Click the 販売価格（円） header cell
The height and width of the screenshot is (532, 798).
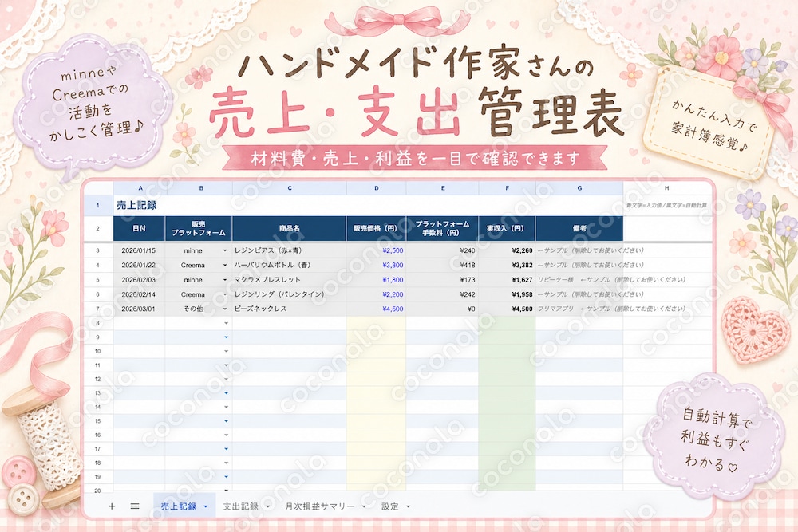click(x=377, y=228)
